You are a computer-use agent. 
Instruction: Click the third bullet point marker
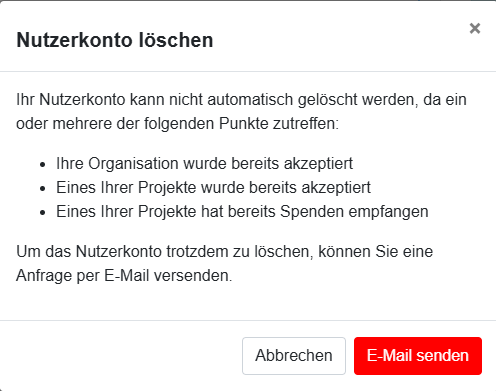tap(42, 212)
